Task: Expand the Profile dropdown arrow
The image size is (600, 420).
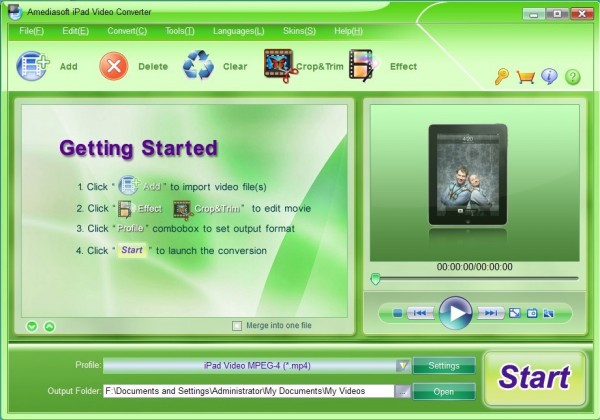Action: (403, 365)
